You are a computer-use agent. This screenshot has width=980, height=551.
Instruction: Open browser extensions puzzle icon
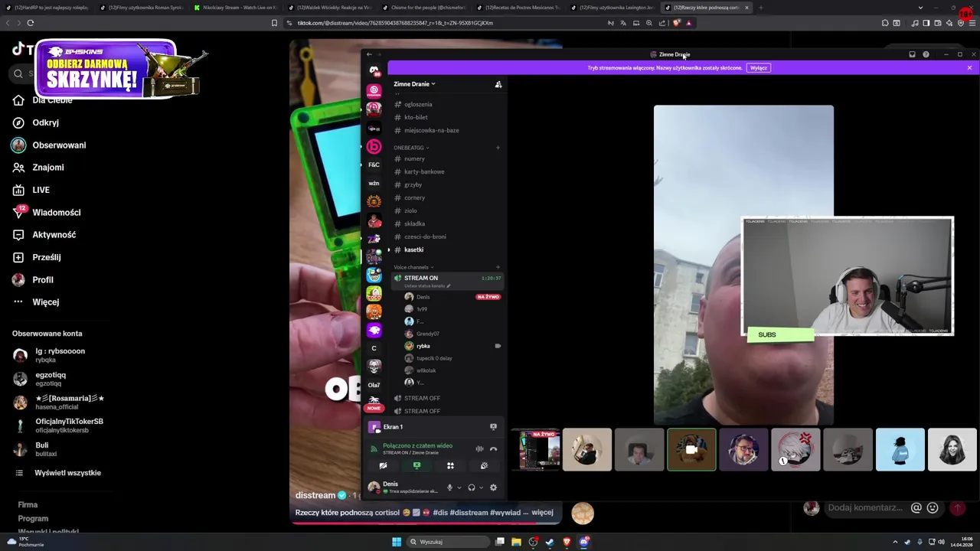pos(885,23)
